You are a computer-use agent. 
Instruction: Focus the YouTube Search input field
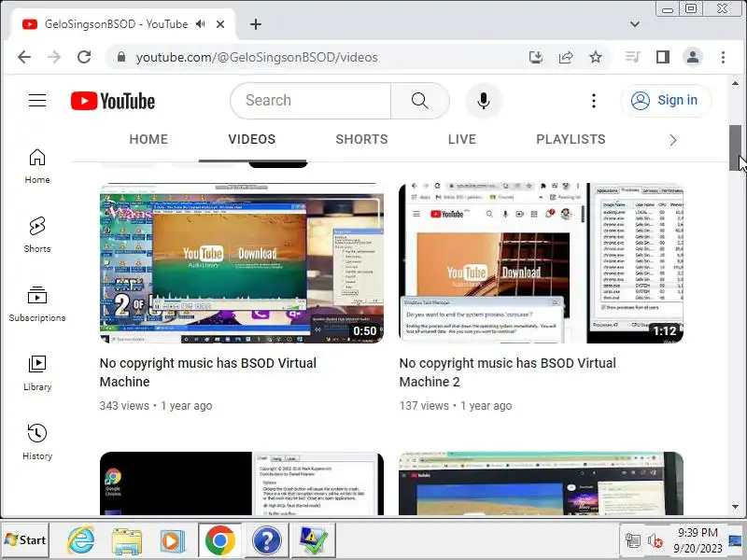(311, 101)
